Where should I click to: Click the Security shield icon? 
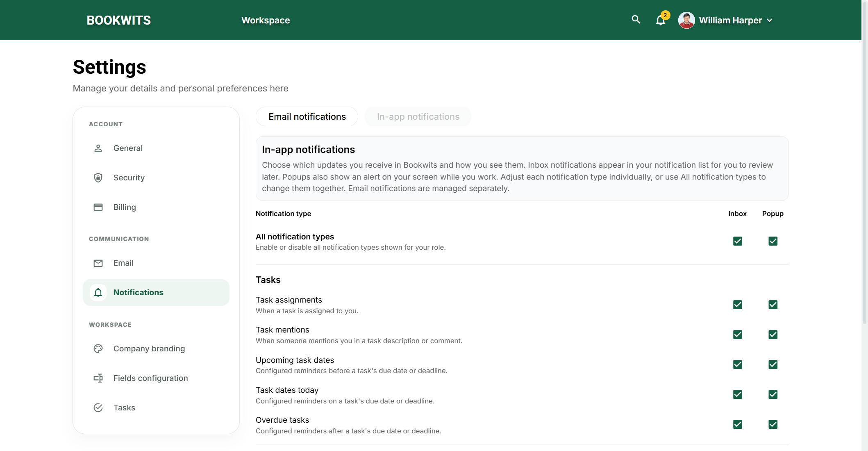click(98, 178)
